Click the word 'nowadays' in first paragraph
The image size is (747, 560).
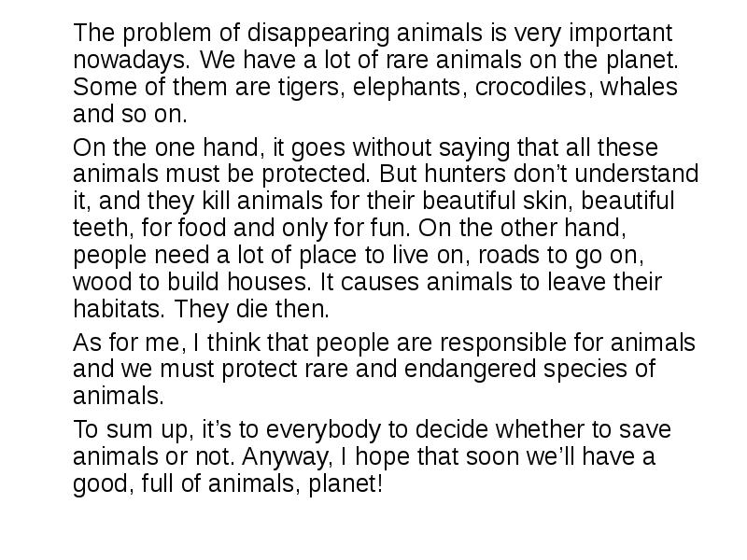pos(128,60)
